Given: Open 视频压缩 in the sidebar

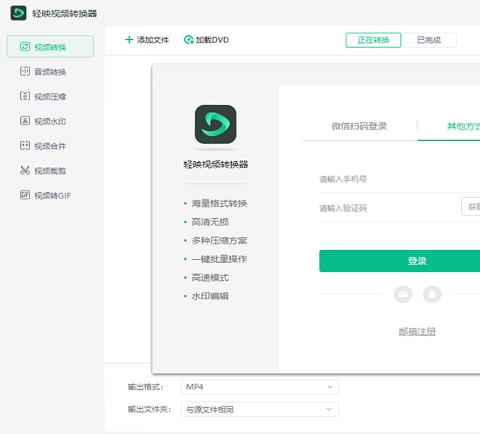Looking at the screenshot, I should (50, 96).
